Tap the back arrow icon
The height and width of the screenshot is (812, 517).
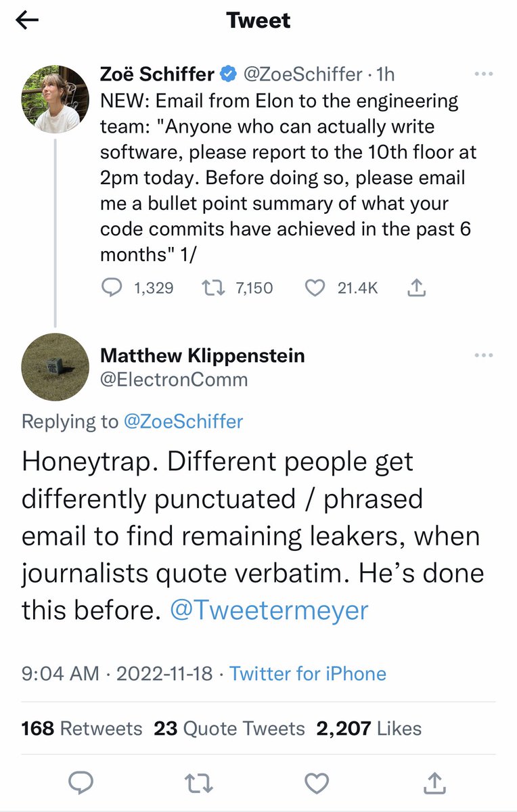[27, 21]
